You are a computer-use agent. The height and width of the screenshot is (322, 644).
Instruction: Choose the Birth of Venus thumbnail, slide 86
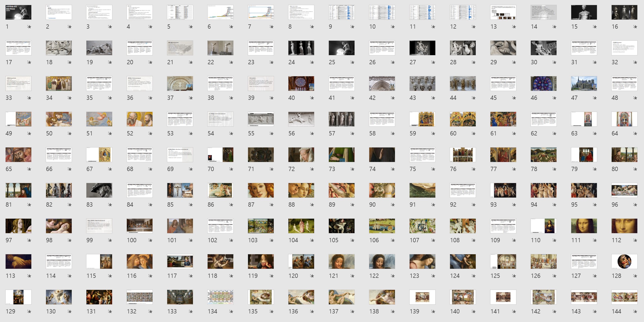tap(220, 190)
